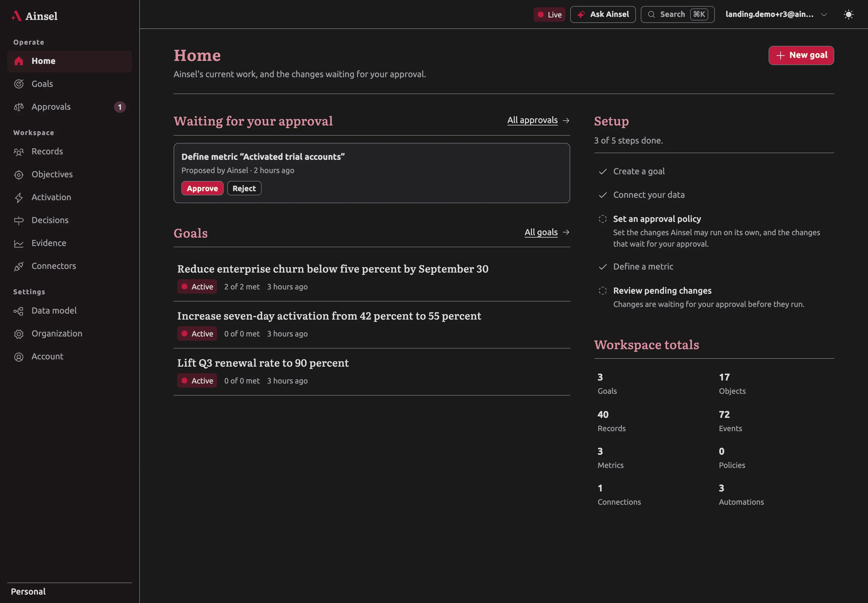Click the Ainsel logo icon
868x603 pixels.
coord(17,15)
